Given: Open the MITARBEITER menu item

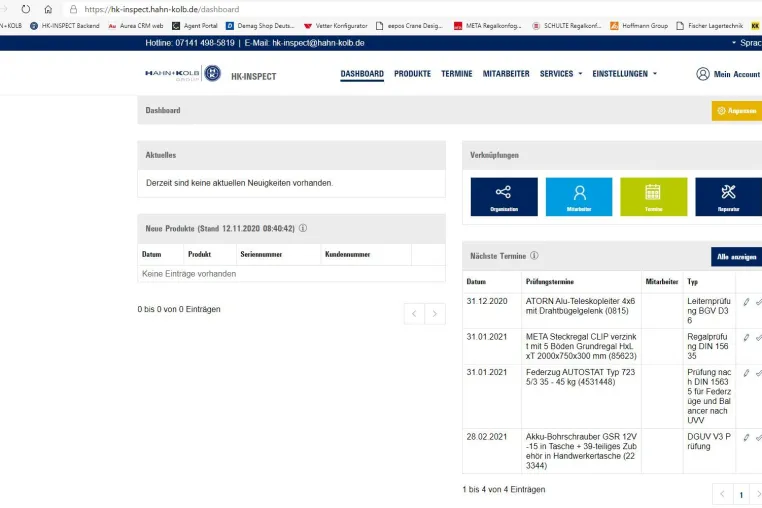Looking at the screenshot, I should (506, 74).
